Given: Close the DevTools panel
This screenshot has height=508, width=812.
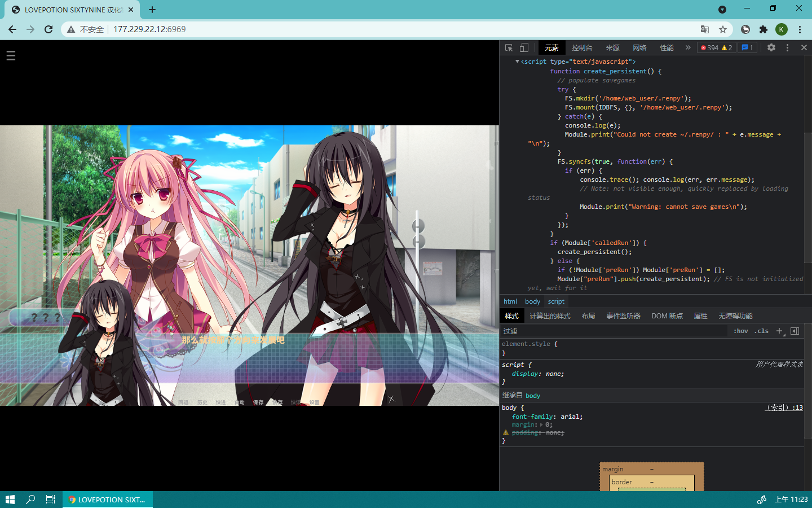Looking at the screenshot, I should tap(804, 47).
